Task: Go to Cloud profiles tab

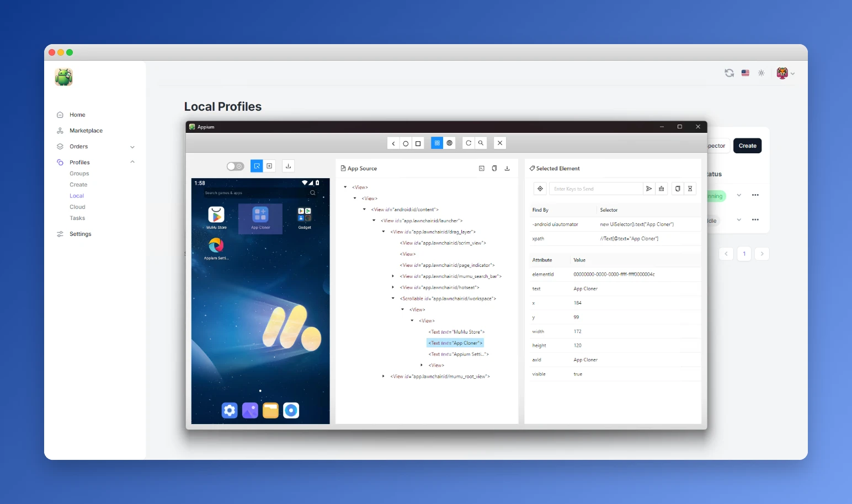Action: [x=77, y=206]
